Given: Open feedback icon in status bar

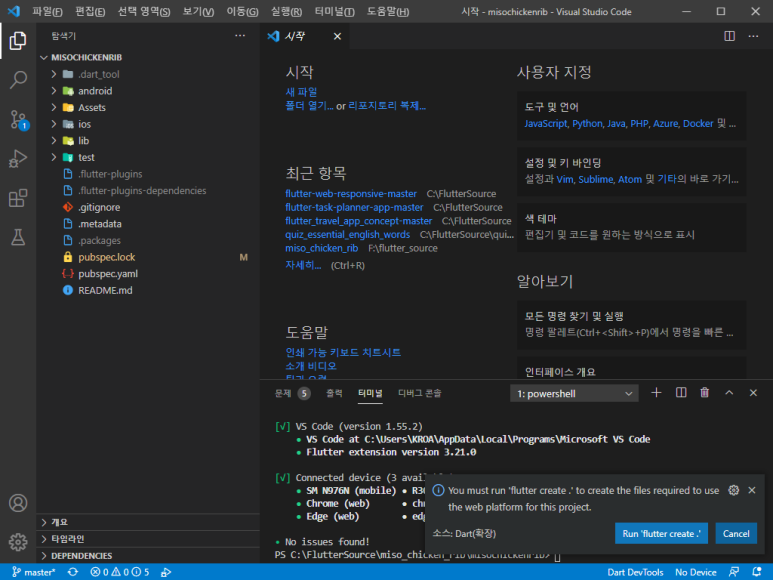Looking at the screenshot, I should 734,572.
